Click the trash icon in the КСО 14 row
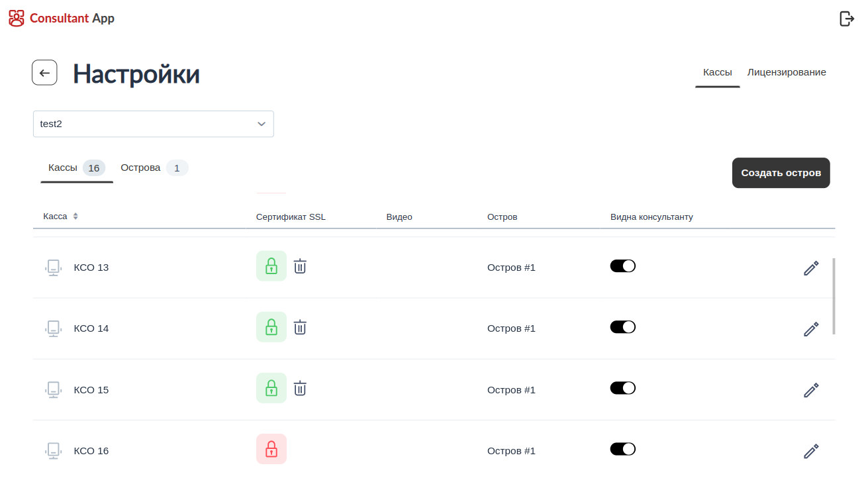This screenshot has width=868, height=488. tap(300, 327)
